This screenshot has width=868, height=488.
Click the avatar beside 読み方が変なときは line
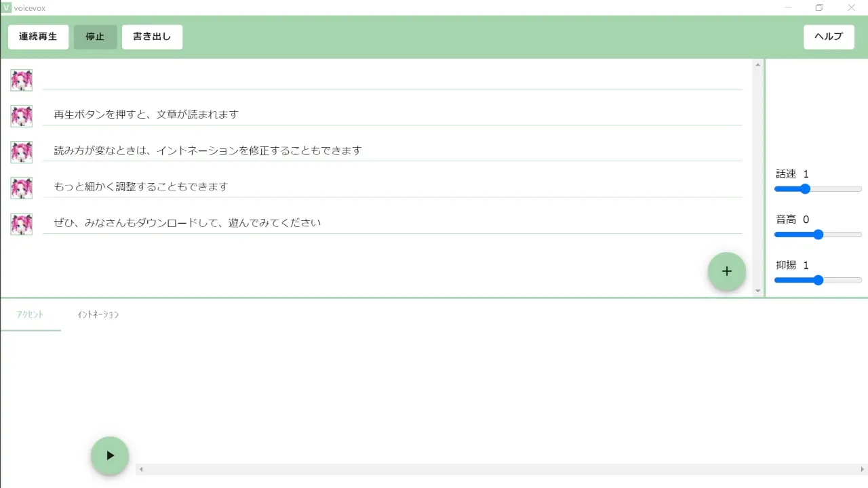coord(21,152)
